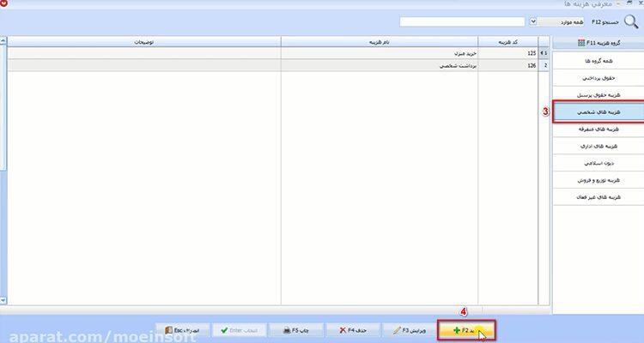Click the green plus New F2 button

pos(466,330)
